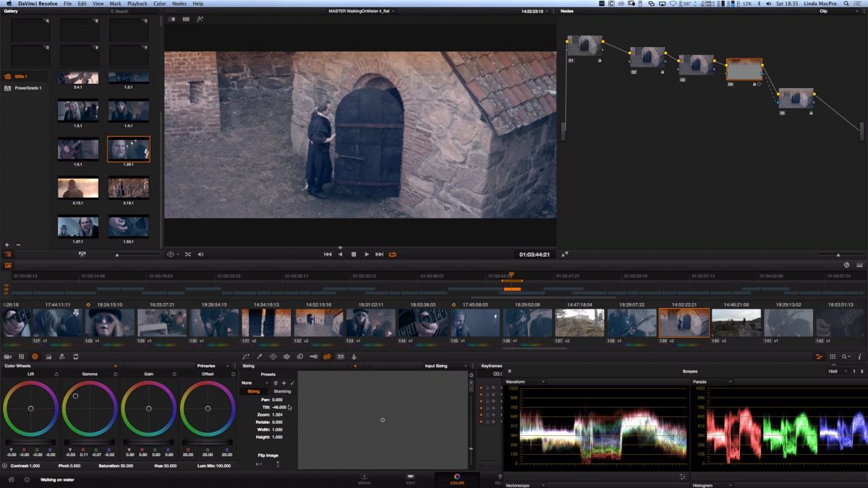Open project settings gear icon

(27, 479)
